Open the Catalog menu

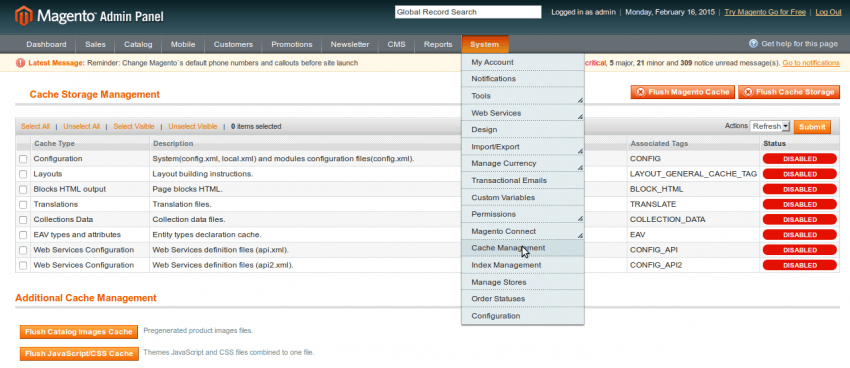pyautogui.click(x=138, y=44)
